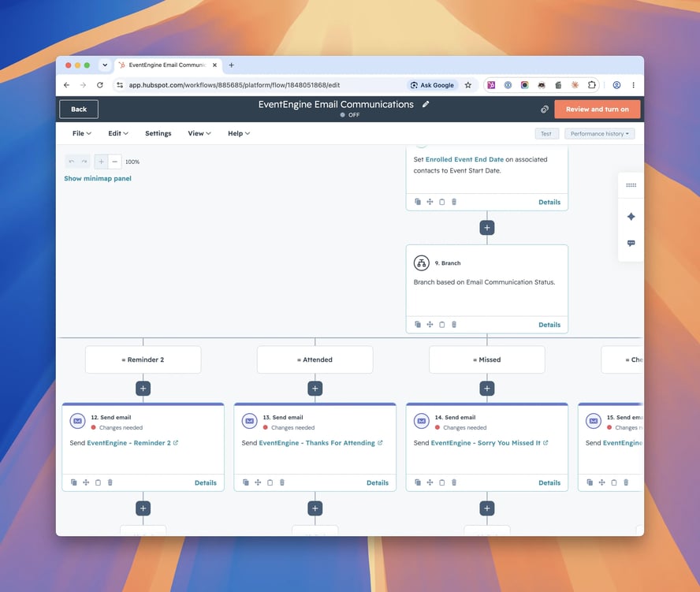Click Show minimap panel link
Screen dimensions: 700x592
click(x=98, y=178)
